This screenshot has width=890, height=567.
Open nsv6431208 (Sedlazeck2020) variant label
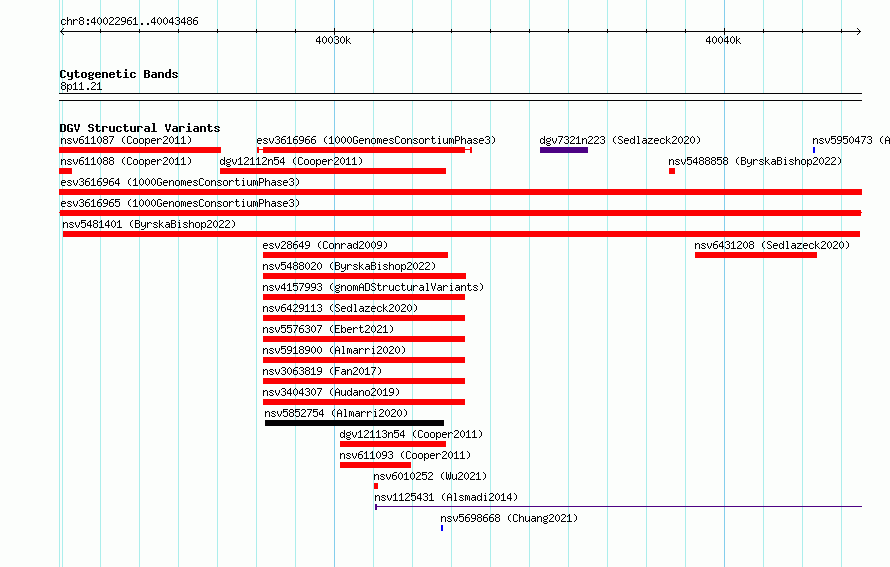[772, 245]
